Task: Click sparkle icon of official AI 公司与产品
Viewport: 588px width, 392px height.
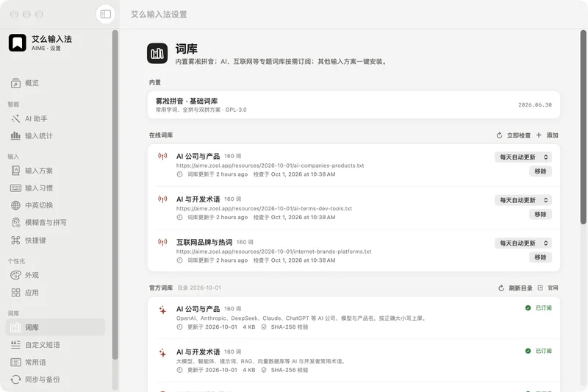Action: [162, 310]
